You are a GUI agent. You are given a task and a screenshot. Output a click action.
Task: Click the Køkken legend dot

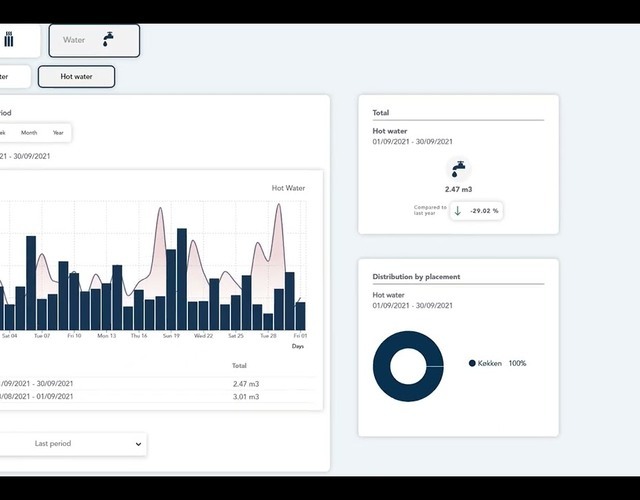(x=472, y=363)
